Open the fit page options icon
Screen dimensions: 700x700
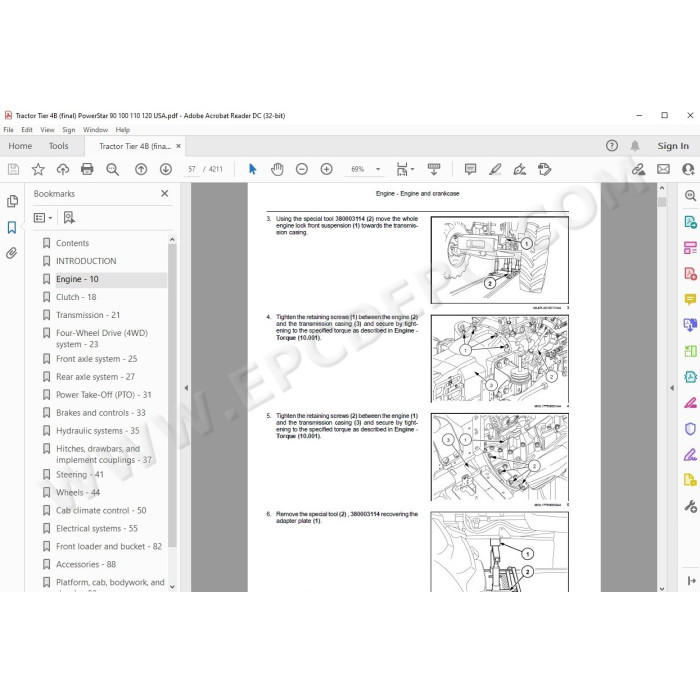[405, 169]
